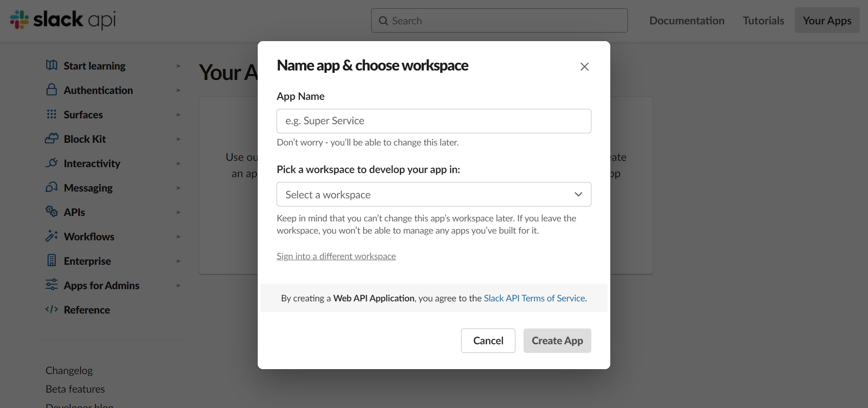Open Block Kit in sidebar
868x408 pixels.
[85, 139]
